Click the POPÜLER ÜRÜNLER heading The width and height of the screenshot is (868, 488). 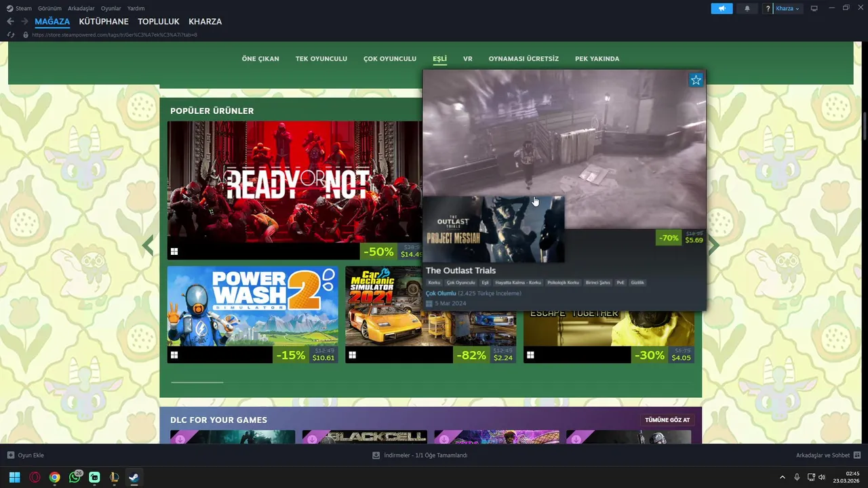point(212,111)
